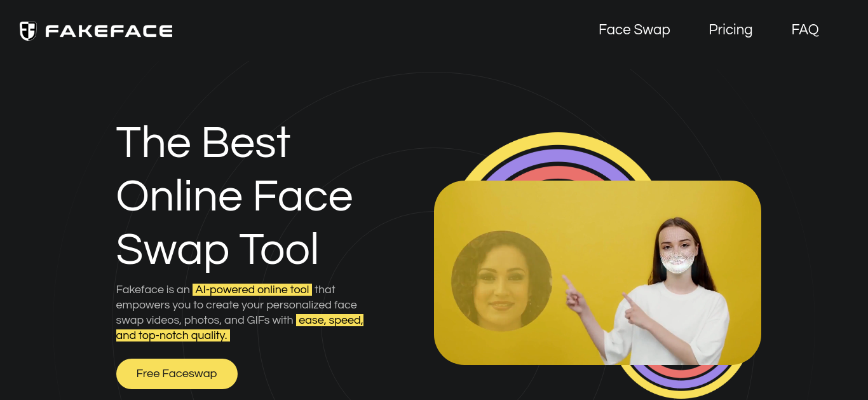The height and width of the screenshot is (400, 868).
Task: Click the Fakeface shield logo icon
Action: pyautogui.click(x=28, y=31)
